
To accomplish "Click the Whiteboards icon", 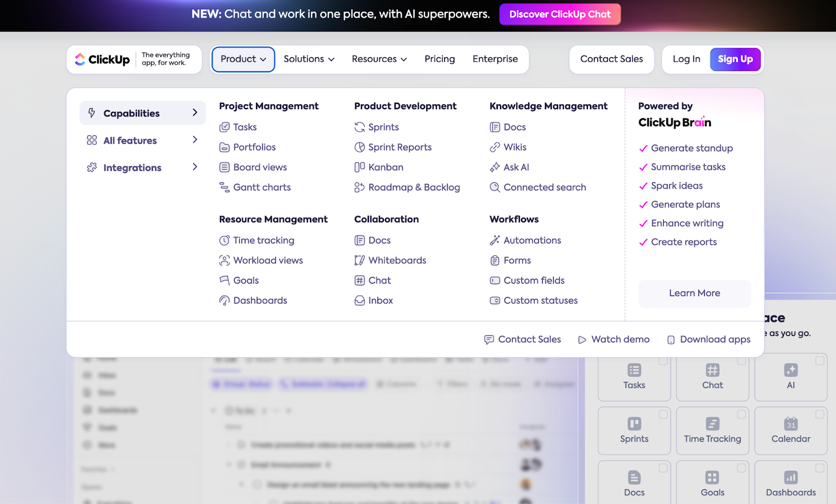I will click(x=359, y=261).
